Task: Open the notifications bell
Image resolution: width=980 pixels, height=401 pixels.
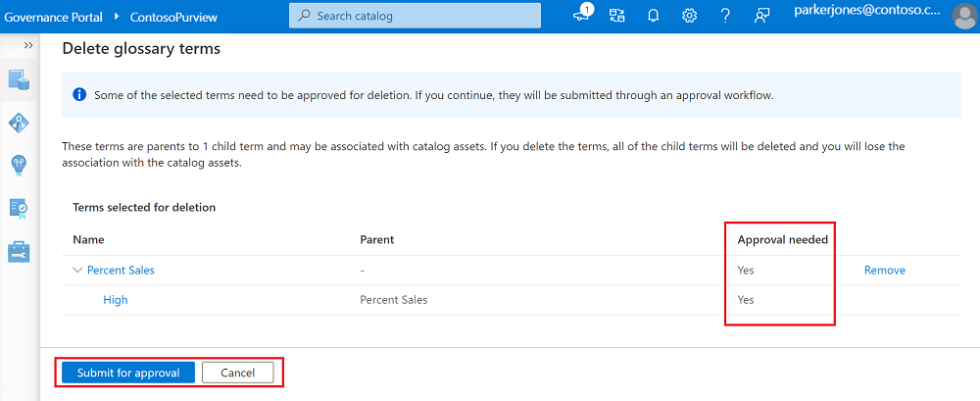Action: point(653,16)
